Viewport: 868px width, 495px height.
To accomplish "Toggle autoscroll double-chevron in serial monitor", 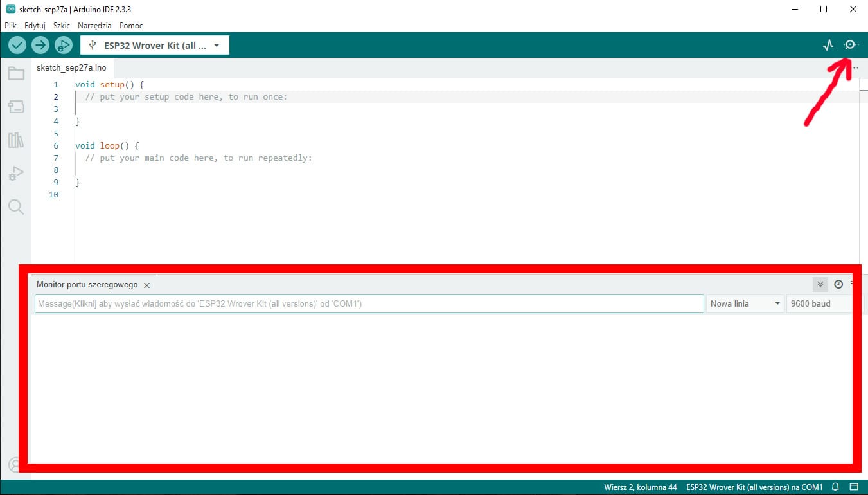I will (x=820, y=284).
